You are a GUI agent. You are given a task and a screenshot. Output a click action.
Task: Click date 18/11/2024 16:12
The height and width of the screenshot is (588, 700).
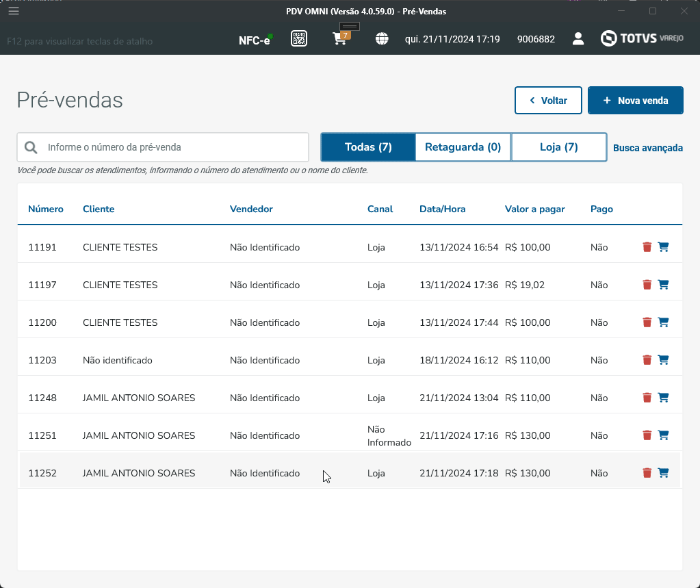click(458, 360)
